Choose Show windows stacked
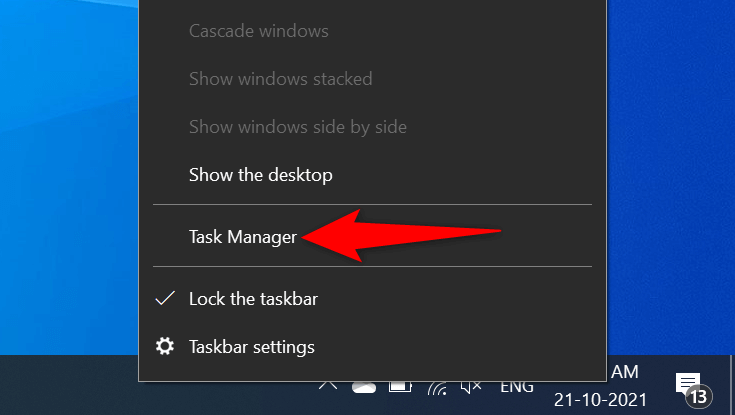Screen dimensions: 735x415 tap(280, 79)
